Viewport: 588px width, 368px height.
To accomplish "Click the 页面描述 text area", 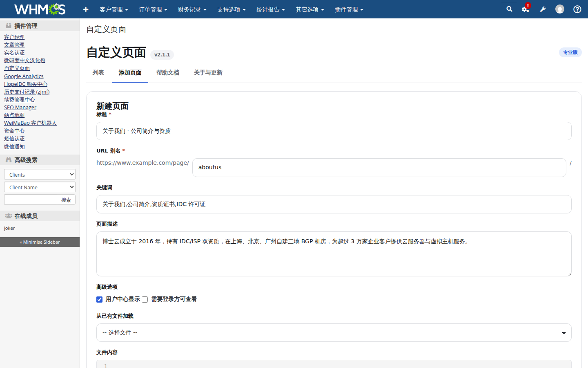I will tap(334, 254).
